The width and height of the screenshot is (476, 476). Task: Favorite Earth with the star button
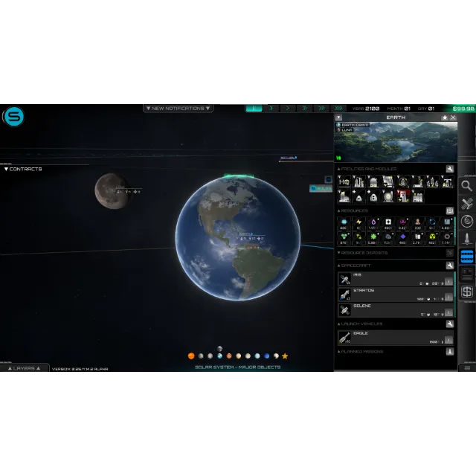445,118
